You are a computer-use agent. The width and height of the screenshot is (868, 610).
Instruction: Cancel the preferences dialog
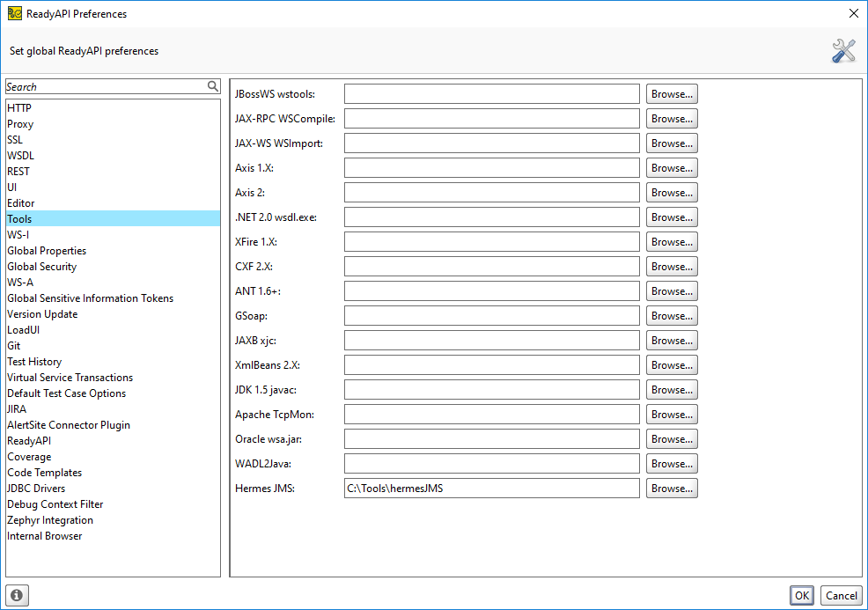click(x=841, y=595)
